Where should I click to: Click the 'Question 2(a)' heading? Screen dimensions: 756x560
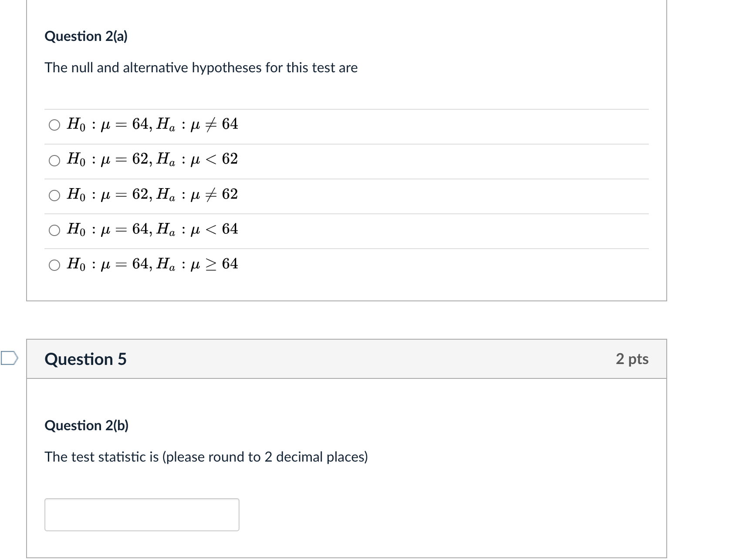(86, 36)
